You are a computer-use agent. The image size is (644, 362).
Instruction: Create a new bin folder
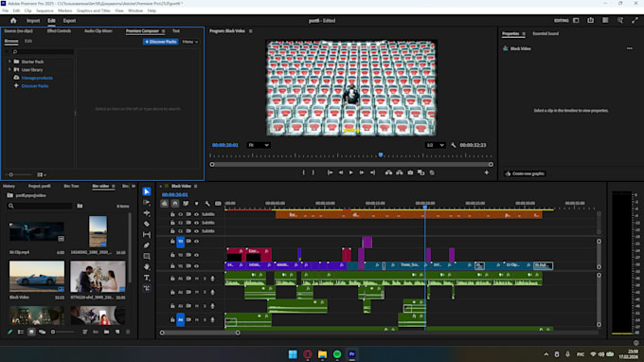[x=106, y=332]
